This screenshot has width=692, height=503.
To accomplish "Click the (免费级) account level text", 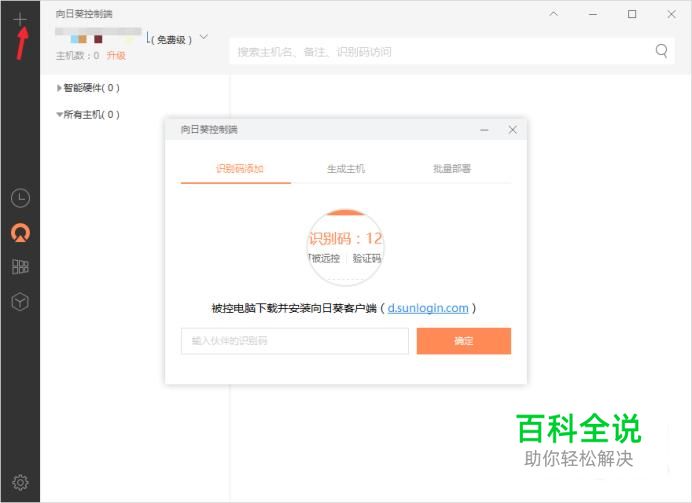I will 172,40.
